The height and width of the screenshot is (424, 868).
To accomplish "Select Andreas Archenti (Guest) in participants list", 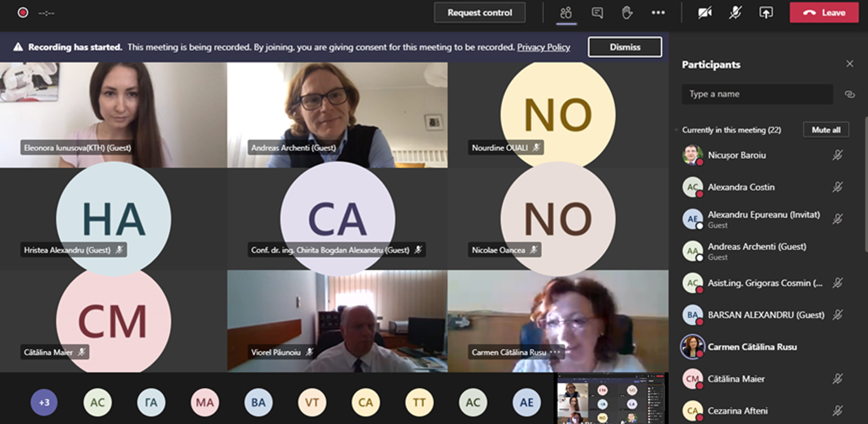I will point(762,251).
